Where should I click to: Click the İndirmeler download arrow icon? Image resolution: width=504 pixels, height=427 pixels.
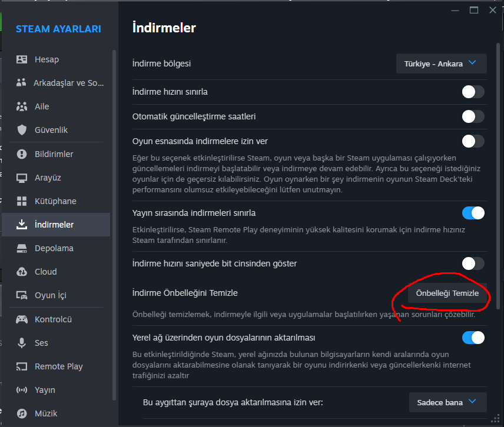click(x=22, y=225)
